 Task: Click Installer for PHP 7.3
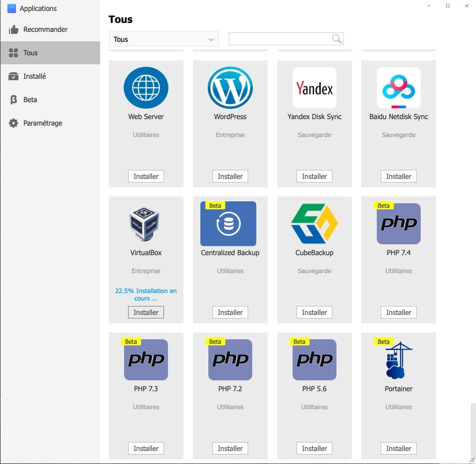[146, 449]
